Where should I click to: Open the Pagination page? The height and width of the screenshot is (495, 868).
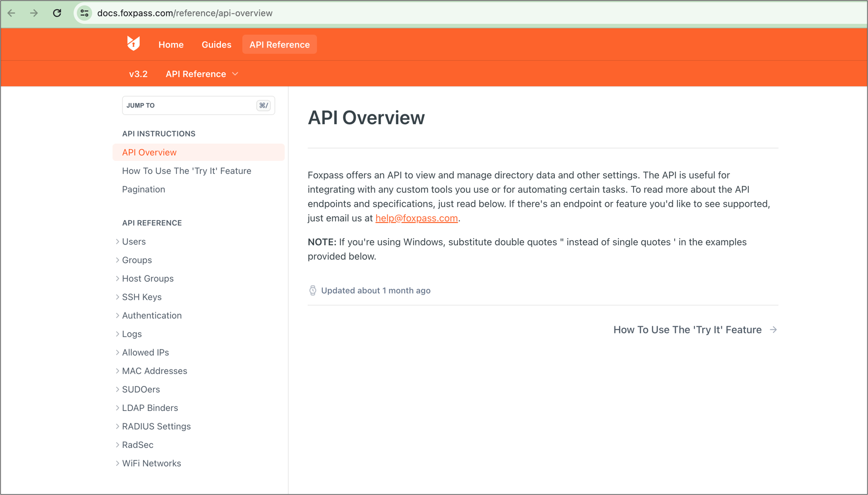pos(144,190)
